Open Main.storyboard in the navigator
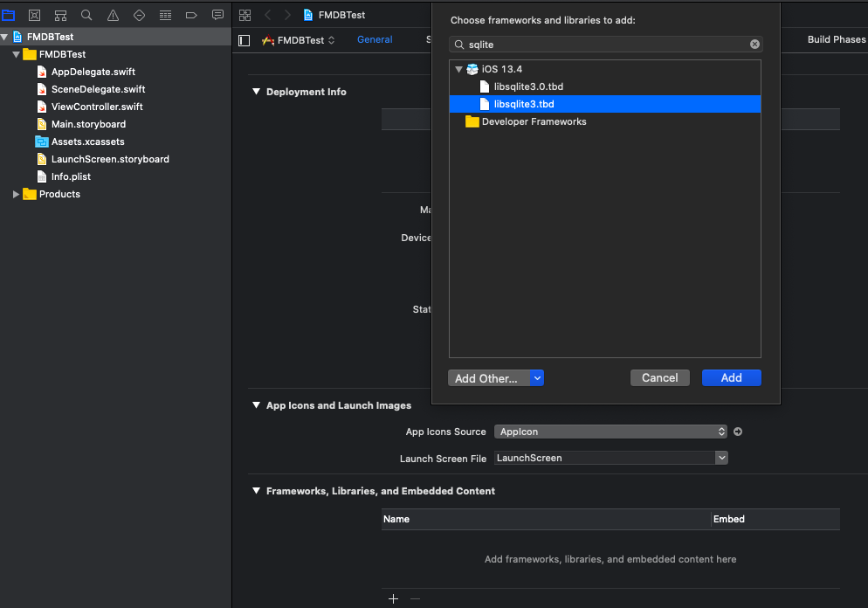Screen dimensions: 868x608 click(88, 124)
